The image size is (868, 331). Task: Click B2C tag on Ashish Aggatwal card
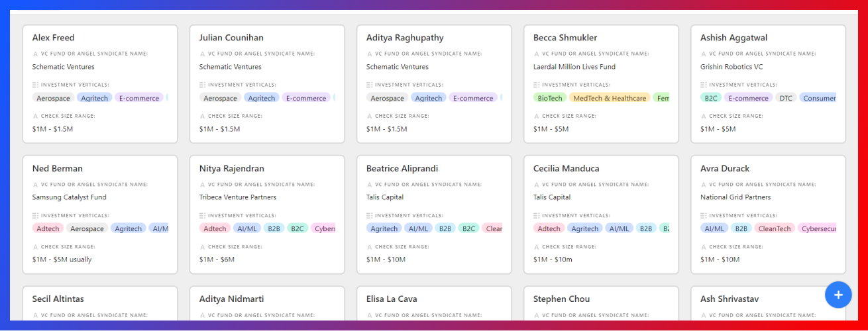[711, 98]
